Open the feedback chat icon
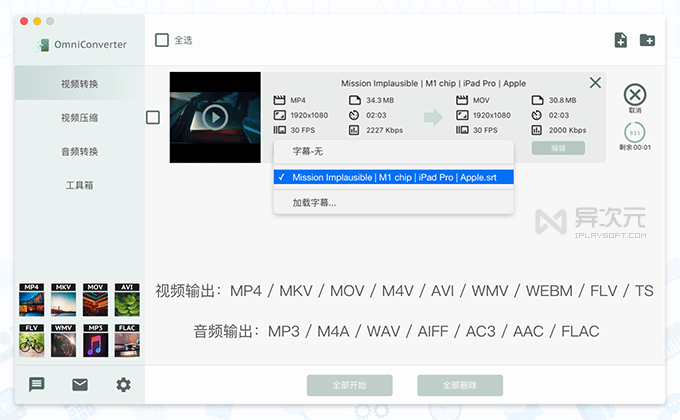 [x=37, y=384]
